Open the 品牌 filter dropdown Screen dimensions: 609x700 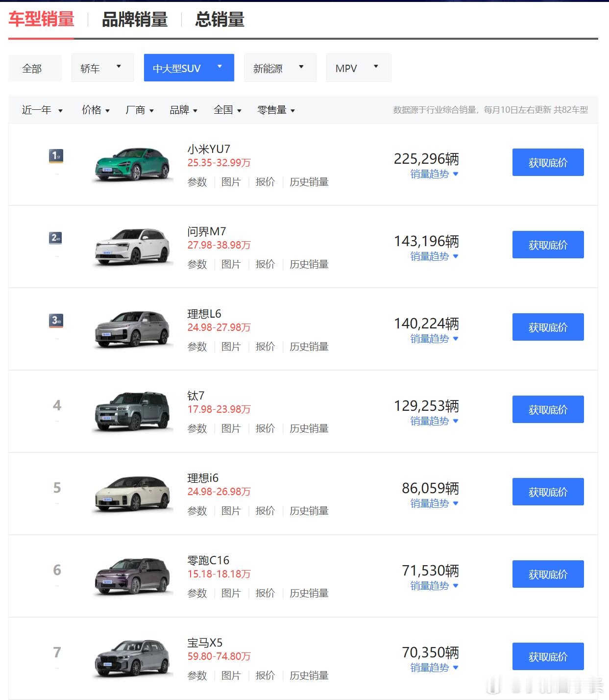coord(184,110)
